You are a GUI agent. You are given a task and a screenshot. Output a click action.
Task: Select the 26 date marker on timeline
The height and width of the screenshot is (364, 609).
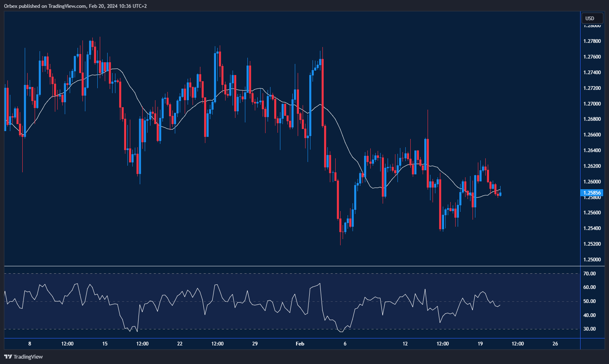(555, 344)
